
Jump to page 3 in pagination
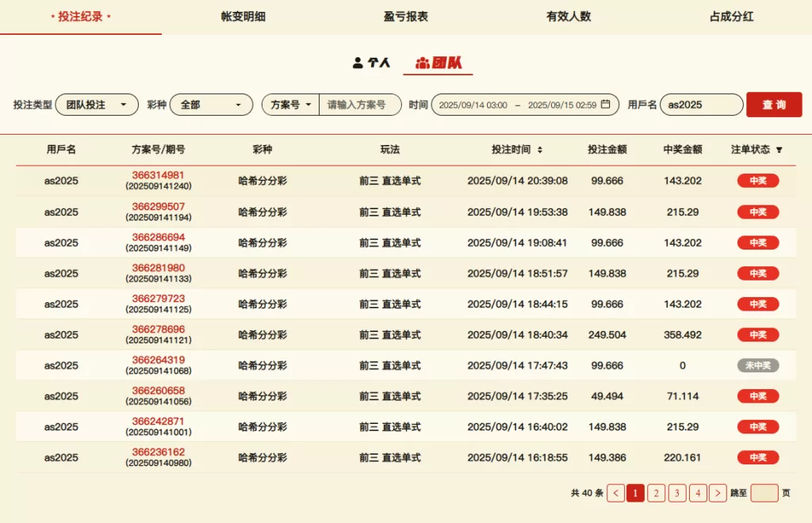[x=676, y=493]
